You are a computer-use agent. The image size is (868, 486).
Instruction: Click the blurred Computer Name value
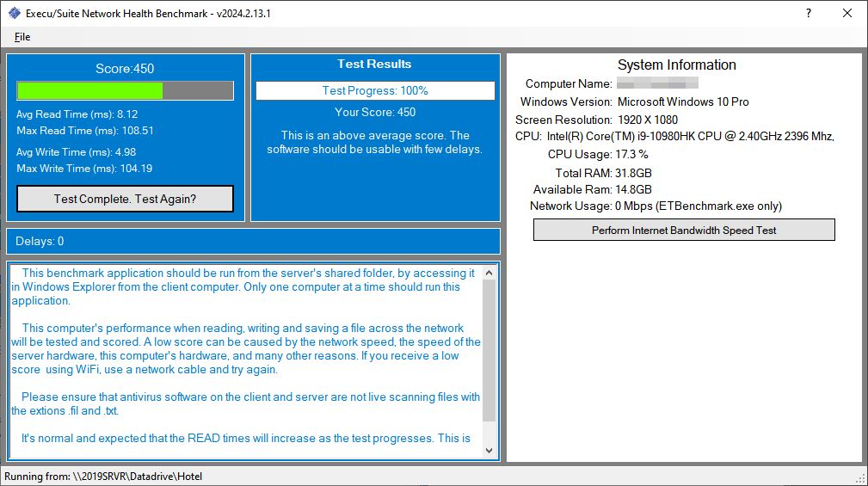click(x=657, y=83)
